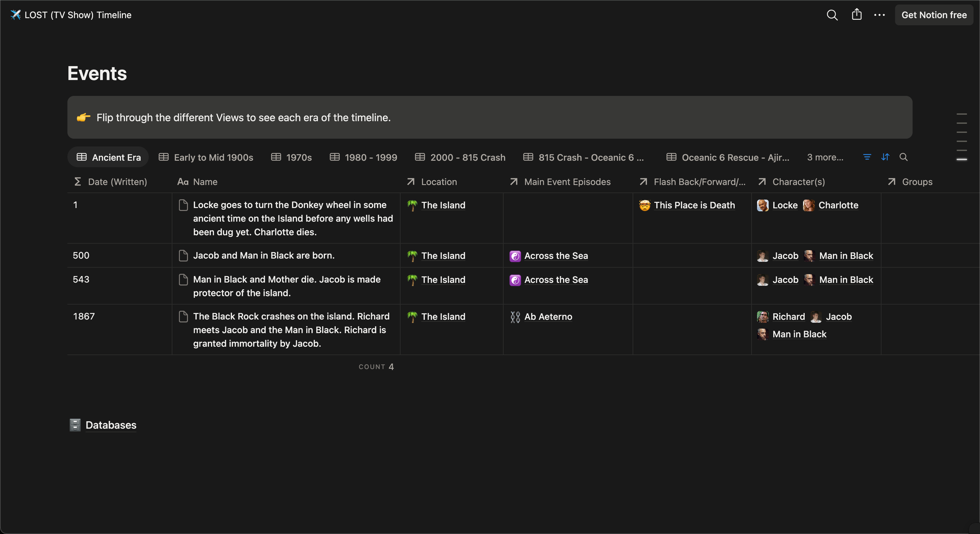Click the page icon beside 'Man in Black and Mother die'

click(x=183, y=280)
